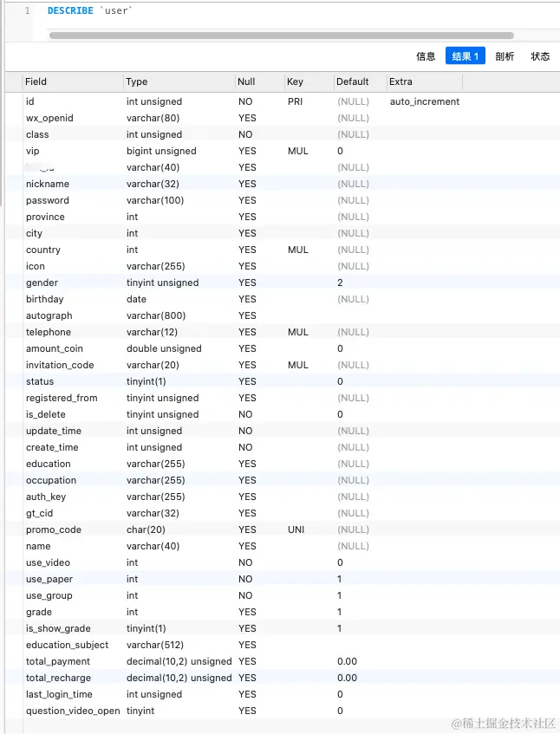Select the 'id' field cell
560x734 pixels.
30,101
